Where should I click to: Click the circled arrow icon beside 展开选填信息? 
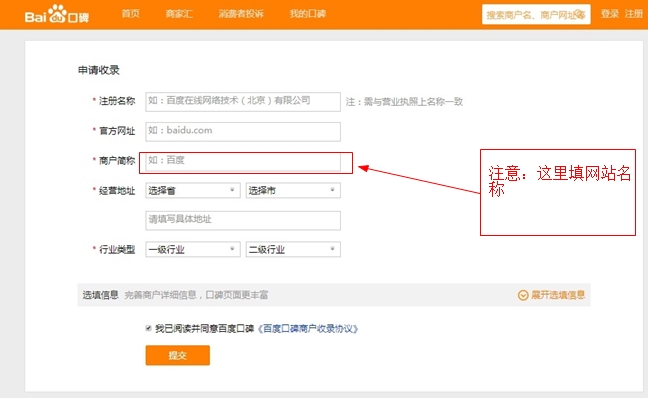point(523,295)
